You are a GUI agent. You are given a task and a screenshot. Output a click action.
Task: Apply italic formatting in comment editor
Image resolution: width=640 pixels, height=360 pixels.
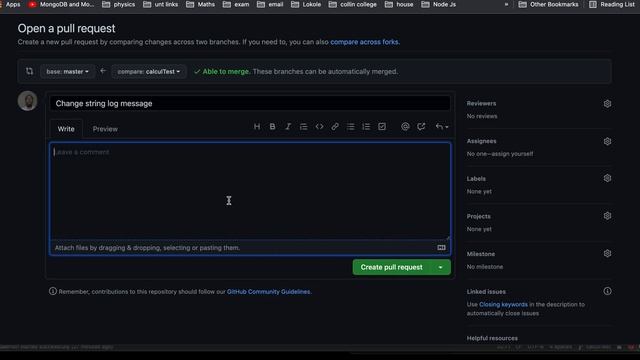click(x=288, y=127)
